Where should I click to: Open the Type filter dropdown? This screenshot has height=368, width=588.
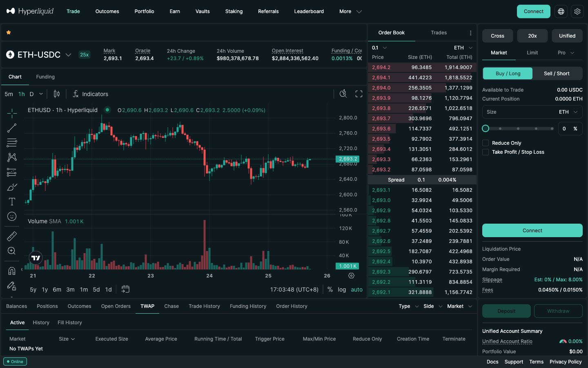(x=409, y=306)
